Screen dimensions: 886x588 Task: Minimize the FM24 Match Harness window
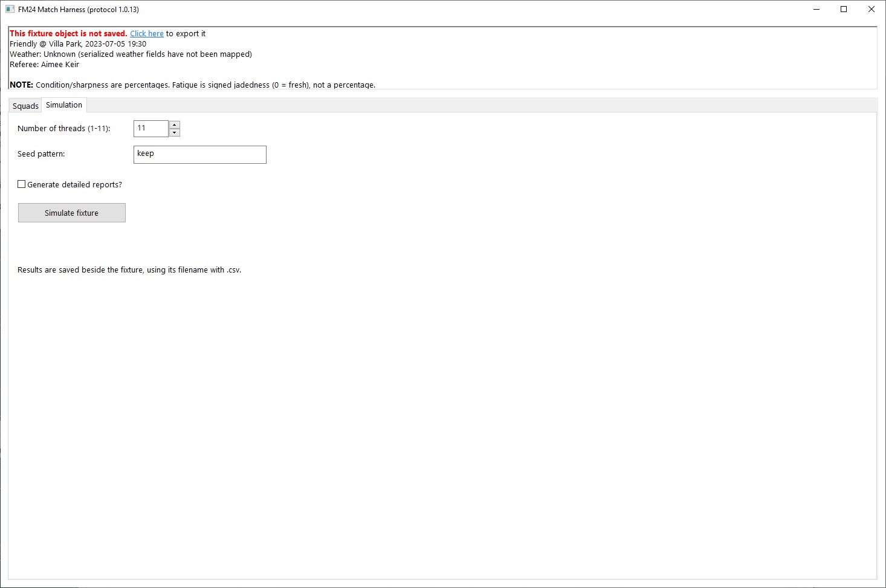tap(816, 10)
